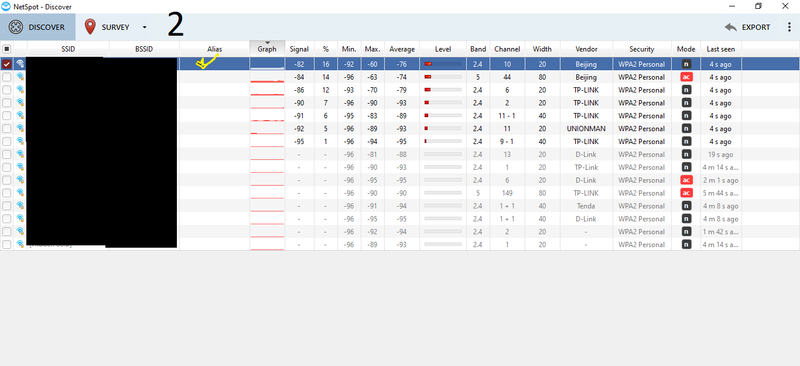Click the Wi-Fi icon of the selected first row
This screenshot has height=366, width=800.
20,64
